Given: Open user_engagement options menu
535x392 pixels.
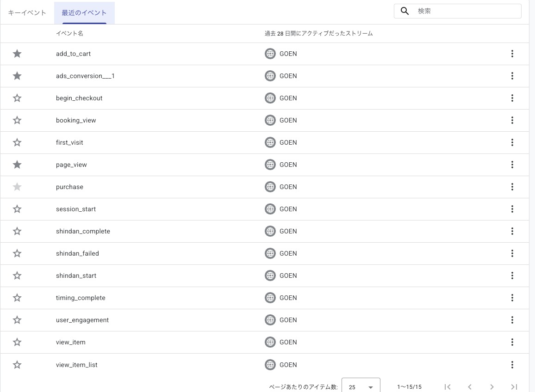Looking at the screenshot, I should click(x=512, y=320).
